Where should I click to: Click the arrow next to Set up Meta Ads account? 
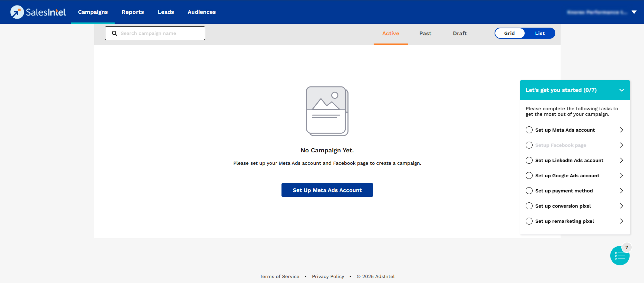621,130
